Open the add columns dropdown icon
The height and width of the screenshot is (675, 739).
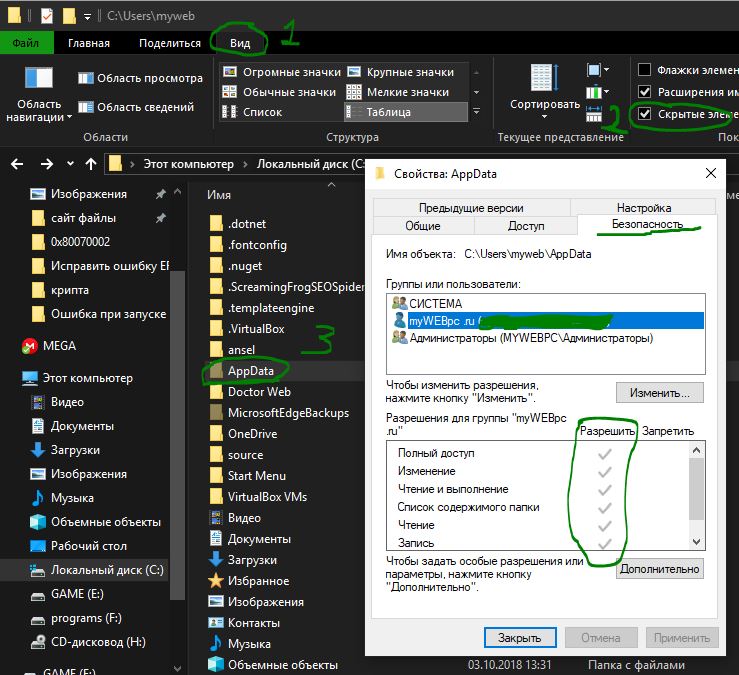pos(598,91)
